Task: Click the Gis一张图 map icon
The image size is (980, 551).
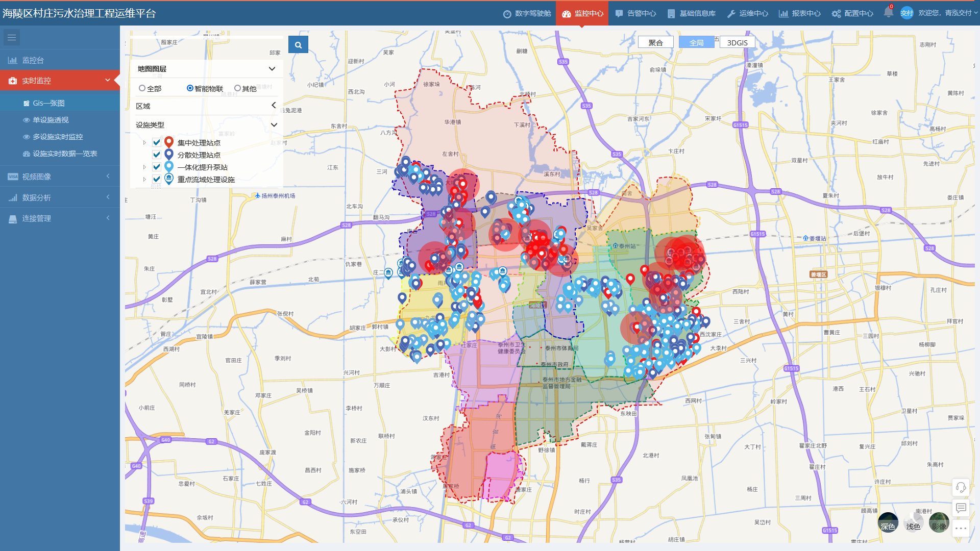Action: 27,103
